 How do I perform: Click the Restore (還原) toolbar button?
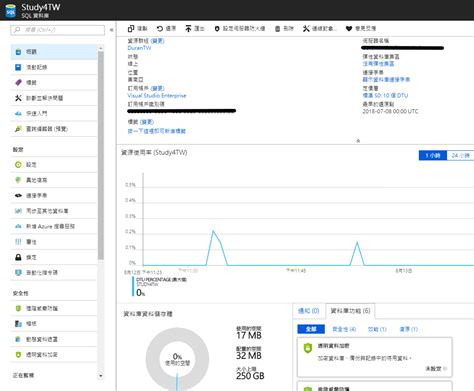click(166, 29)
